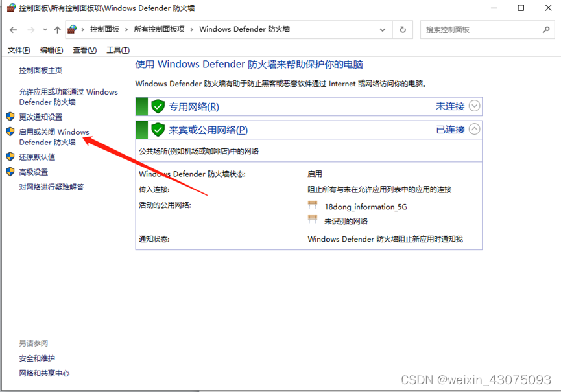Click 未识别的网络 text
Image resolution: width=561 pixels, height=392 pixels.
click(346, 221)
